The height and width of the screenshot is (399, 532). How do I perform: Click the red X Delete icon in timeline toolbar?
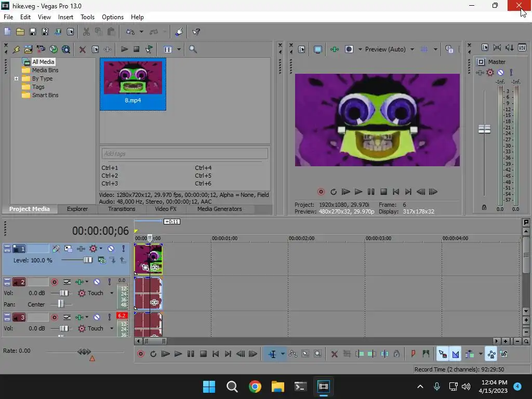334,354
